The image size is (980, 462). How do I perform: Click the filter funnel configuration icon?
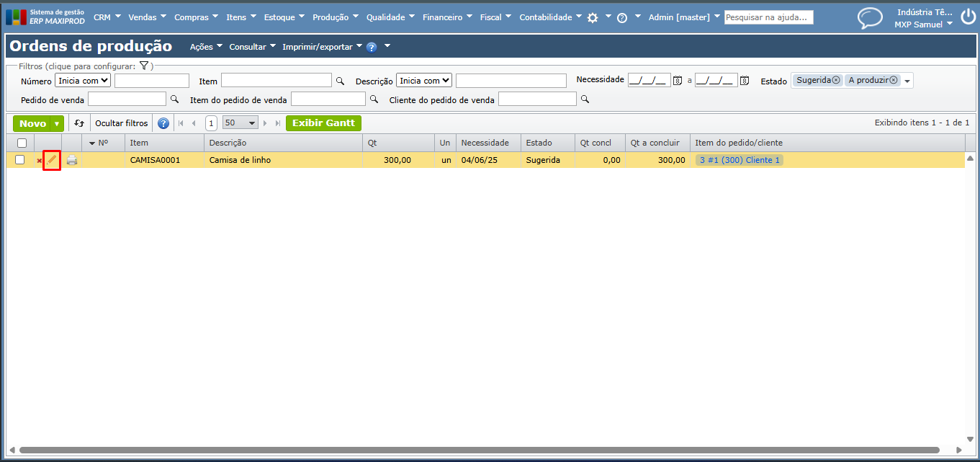pyautogui.click(x=144, y=66)
